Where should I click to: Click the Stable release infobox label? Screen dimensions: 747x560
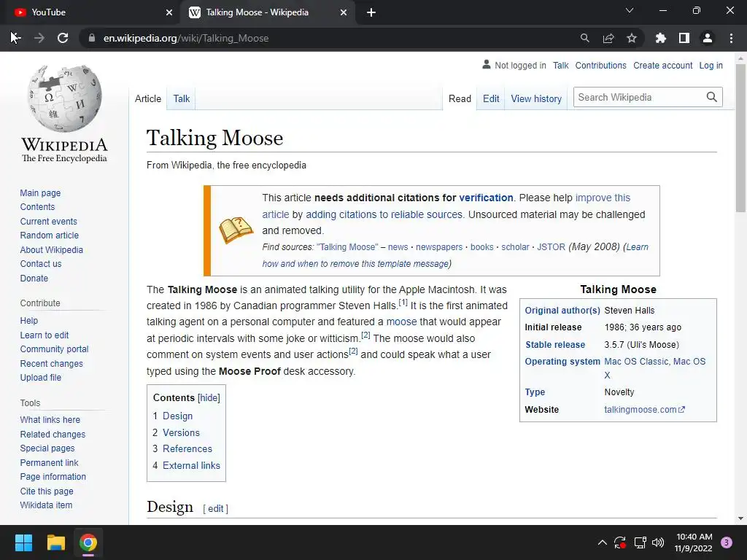555,345
